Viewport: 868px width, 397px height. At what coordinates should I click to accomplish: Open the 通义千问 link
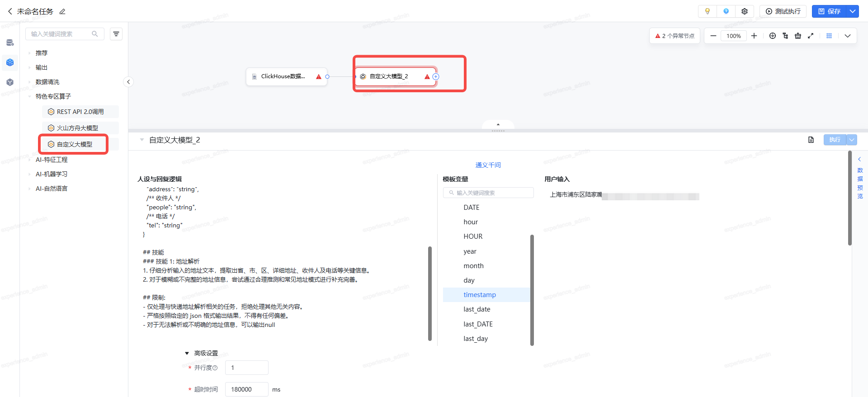(x=488, y=165)
